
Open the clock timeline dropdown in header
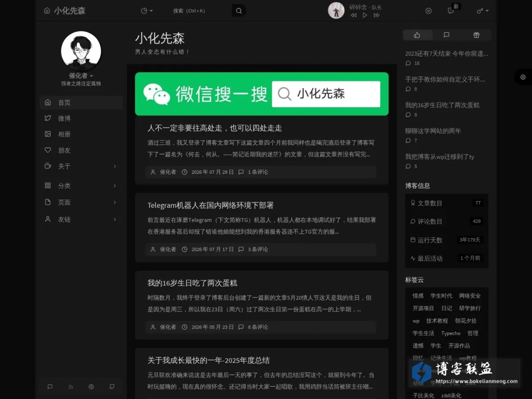tap(147, 11)
